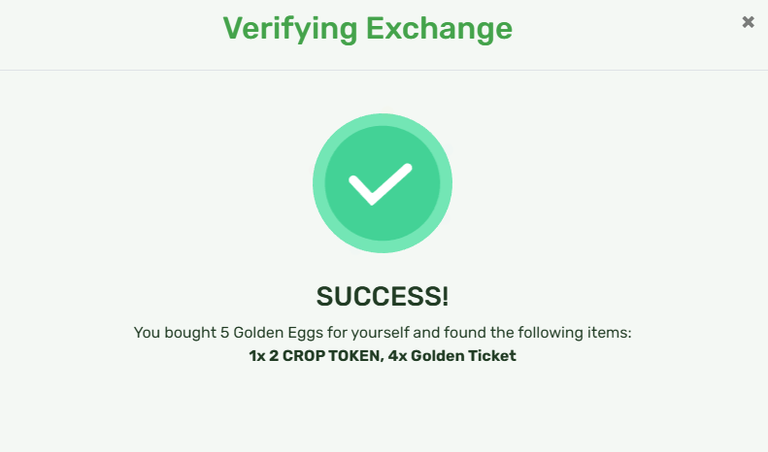Viewport: 768px width, 452px height.
Task: Click the "4x" quantity before Golden Ticket
Action: point(397,356)
